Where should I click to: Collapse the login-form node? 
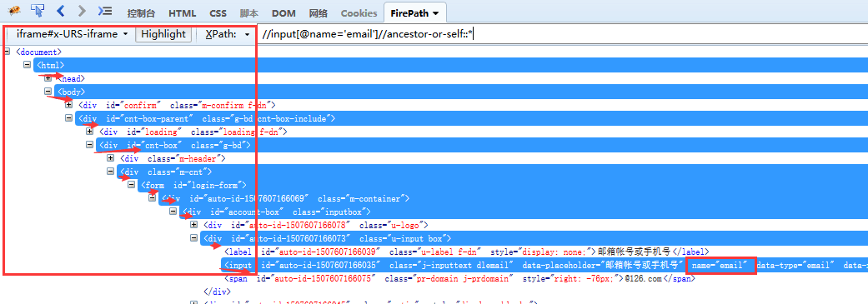tap(131, 185)
